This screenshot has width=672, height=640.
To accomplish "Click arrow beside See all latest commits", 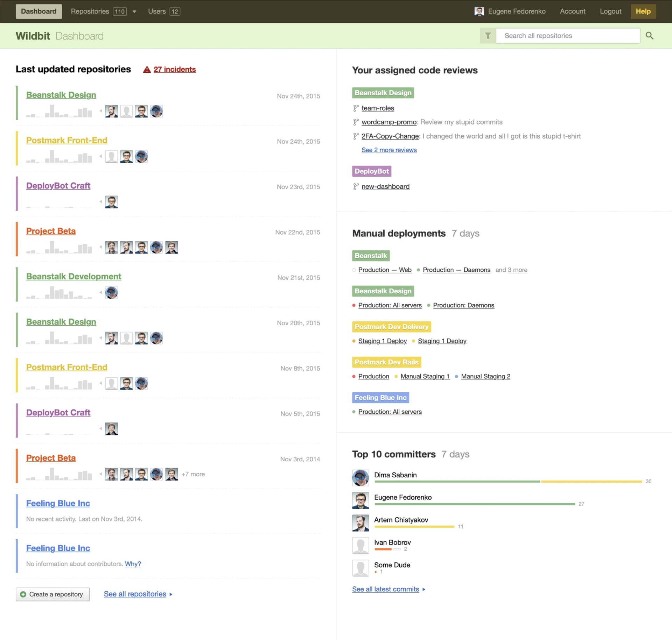I will pyautogui.click(x=424, y=589).
